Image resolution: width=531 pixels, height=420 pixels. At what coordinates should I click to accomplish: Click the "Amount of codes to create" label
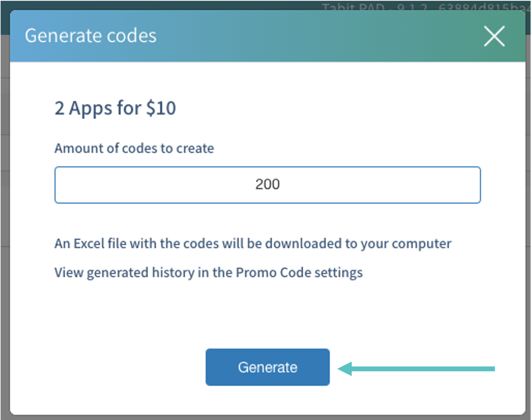point(134,148)
